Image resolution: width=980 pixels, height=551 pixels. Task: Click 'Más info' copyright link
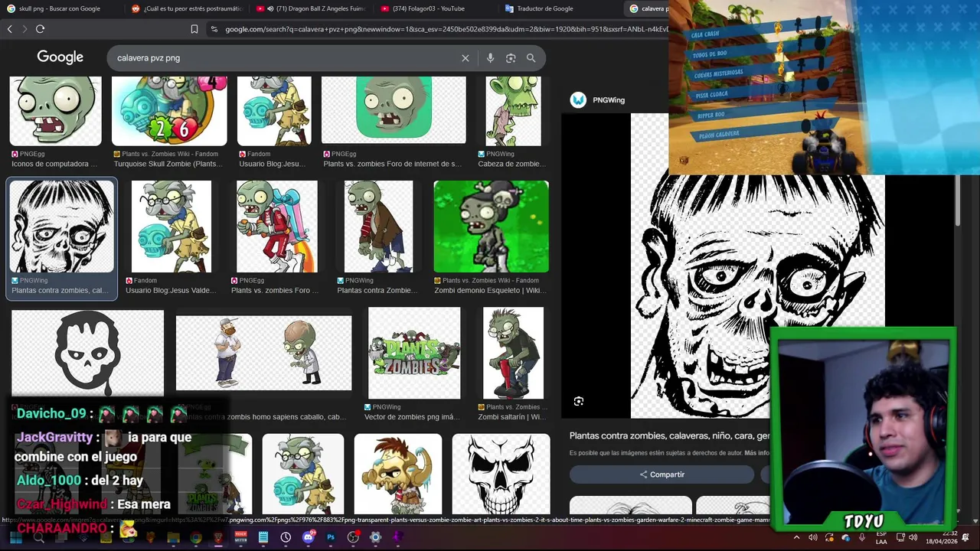coord(756,453)
